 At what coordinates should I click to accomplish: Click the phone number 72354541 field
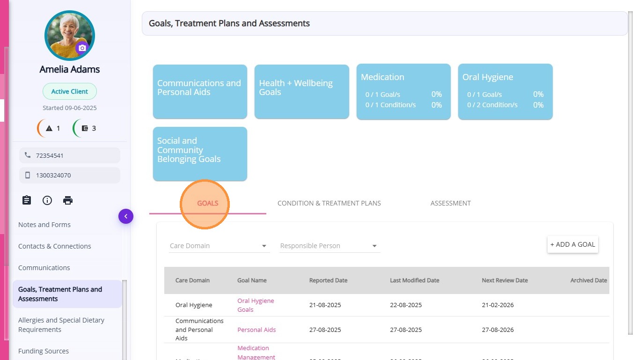(x=70, y=155)
